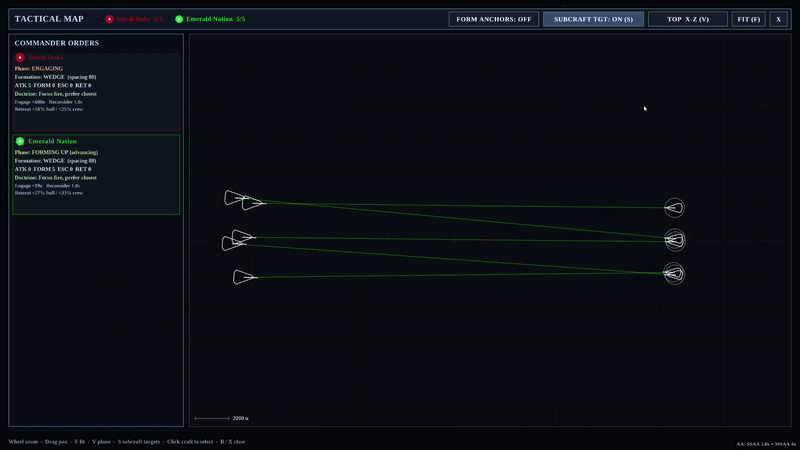Click 'Phase: FORMING UP (advancing)' line

pyautogui.click(x=56, y=152)
